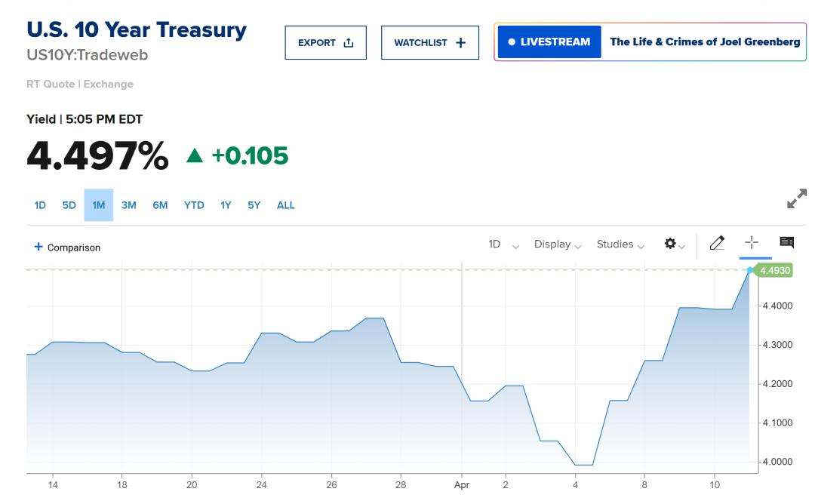Open chart settings gear menu
Screen dimensions: 815x504
coord(670,244)
